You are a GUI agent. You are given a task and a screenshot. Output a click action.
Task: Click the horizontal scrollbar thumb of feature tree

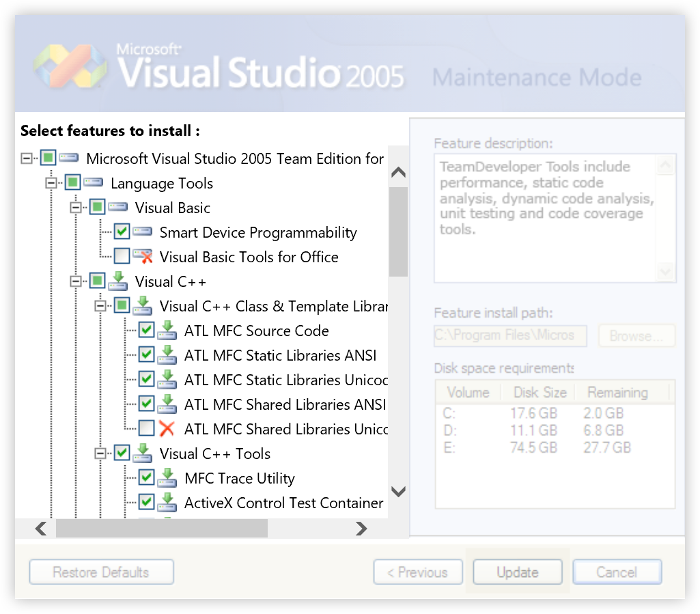pyautogui.click(x=162, y=528)
